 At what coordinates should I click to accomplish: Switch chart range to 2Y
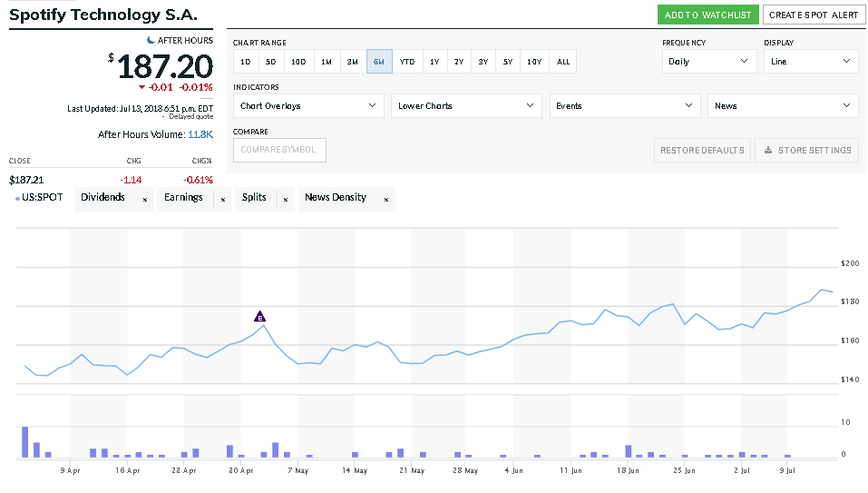point(459,62)
